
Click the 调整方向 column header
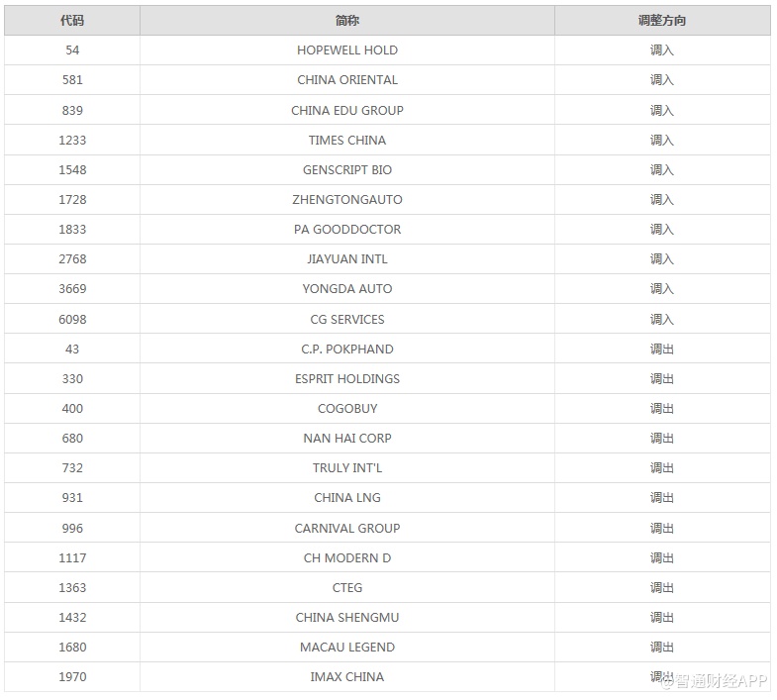click(x=661, y=20)
